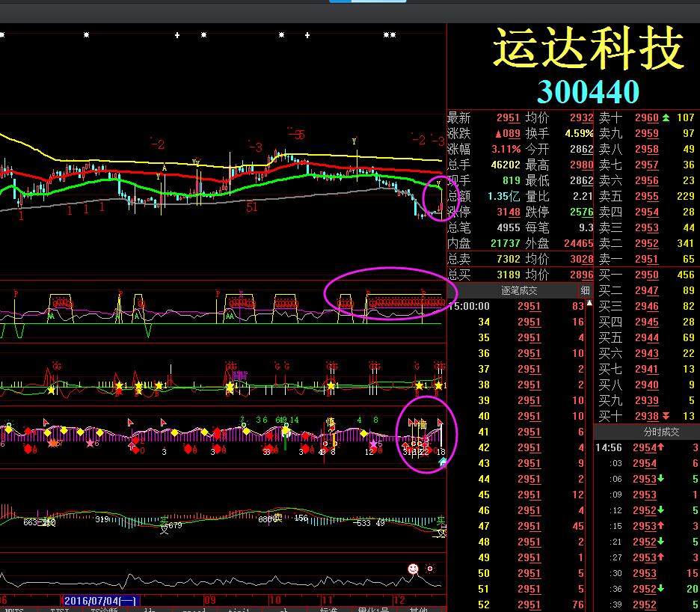Click the 买一 volume 456
The image size is (700, 612).
point(686,275)
